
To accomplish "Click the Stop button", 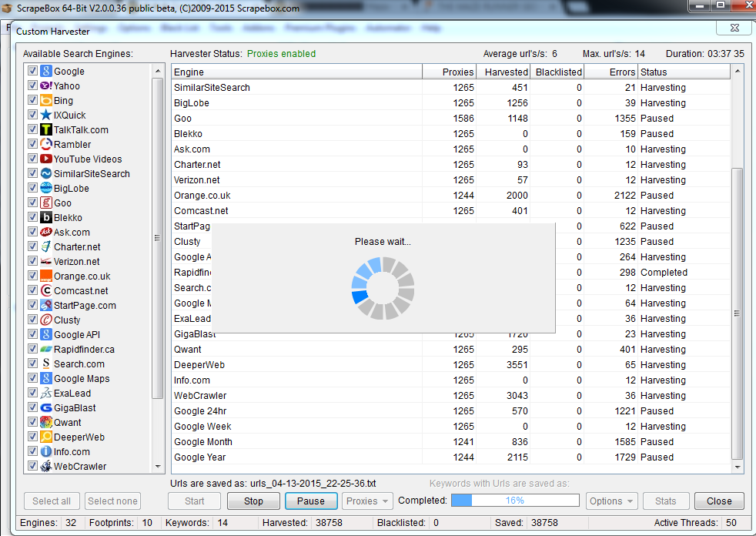I will pos(253,501).
